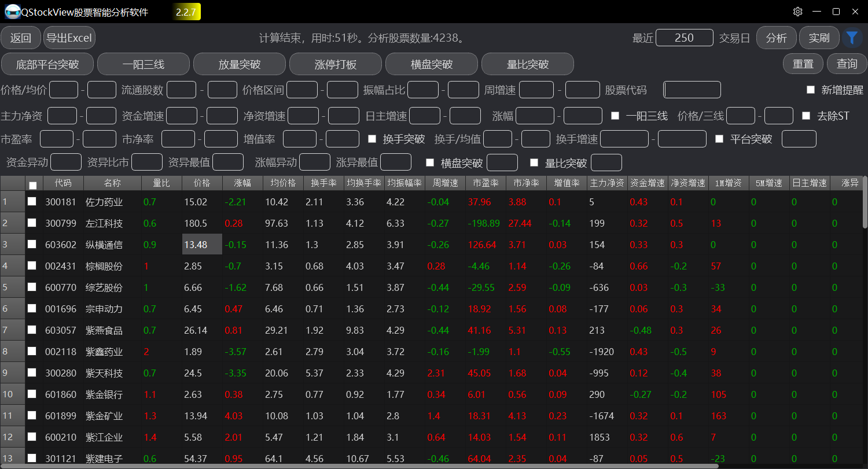Select the 一阳三线 strategy button
Viewport: 868px width, 469px height.
point(144,64)
